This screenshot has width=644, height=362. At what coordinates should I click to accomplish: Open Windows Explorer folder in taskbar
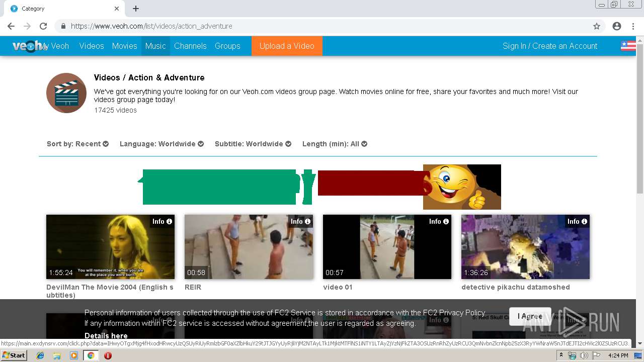(57, 355)
